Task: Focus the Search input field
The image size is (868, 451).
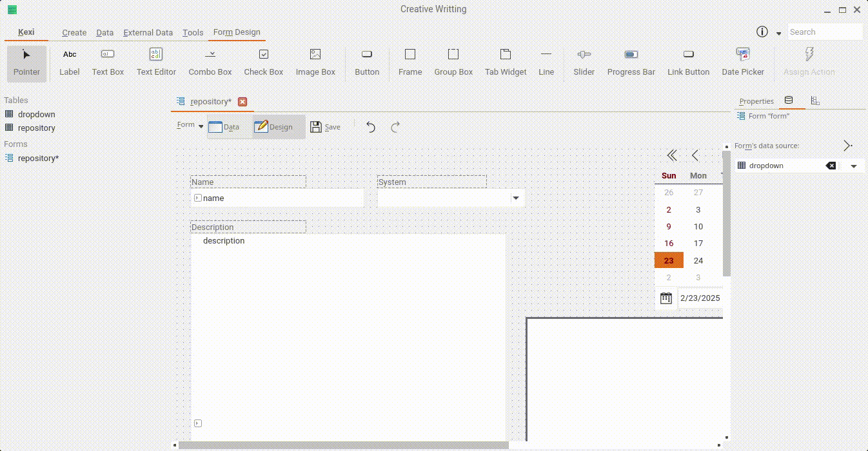Action: (825, 32)
